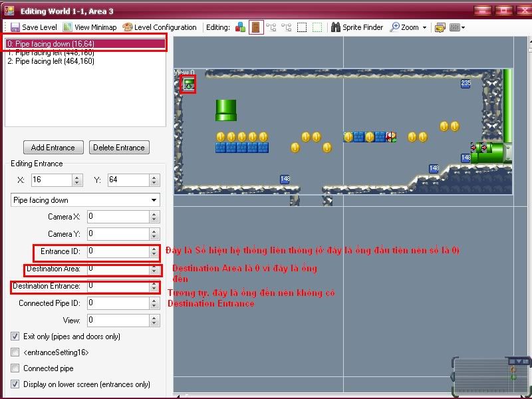
Task: Decrement Camera Y using down arrow
Action: pyautogui.click(x=154, y=237)
